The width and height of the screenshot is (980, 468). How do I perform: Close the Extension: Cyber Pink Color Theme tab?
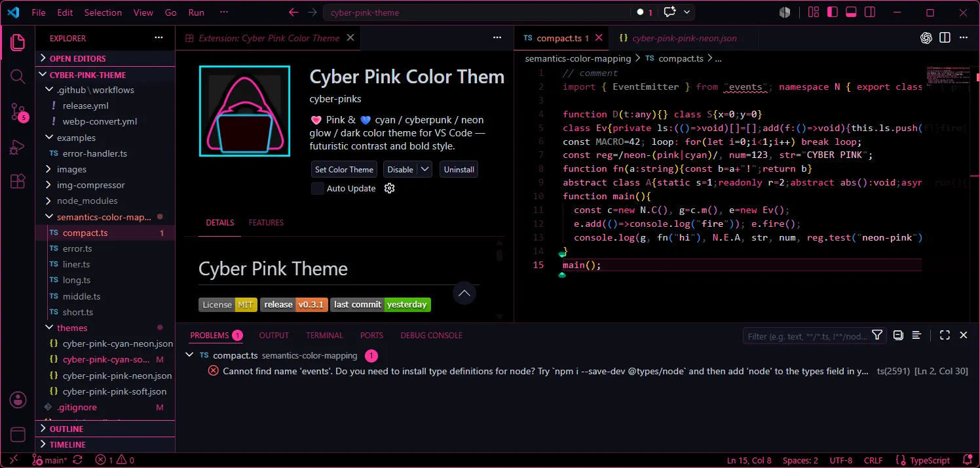click(x=350, y=38)
